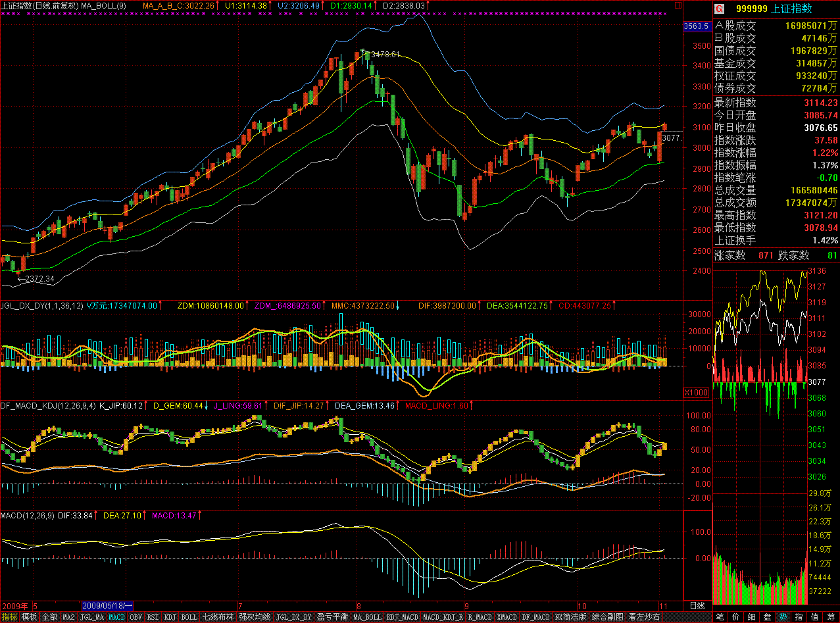Click the 跌家数 81 count
Screen dimensions: 840x623
pos(833,255)
